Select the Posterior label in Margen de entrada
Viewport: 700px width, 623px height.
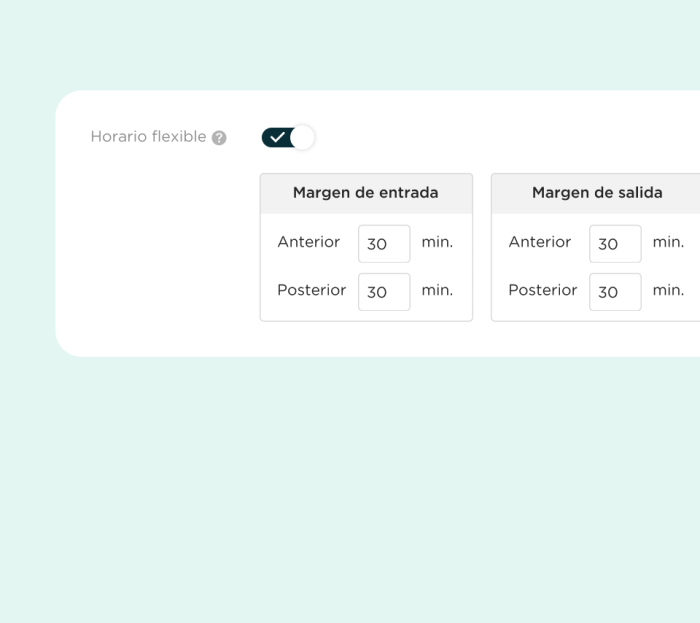(312, 290)
